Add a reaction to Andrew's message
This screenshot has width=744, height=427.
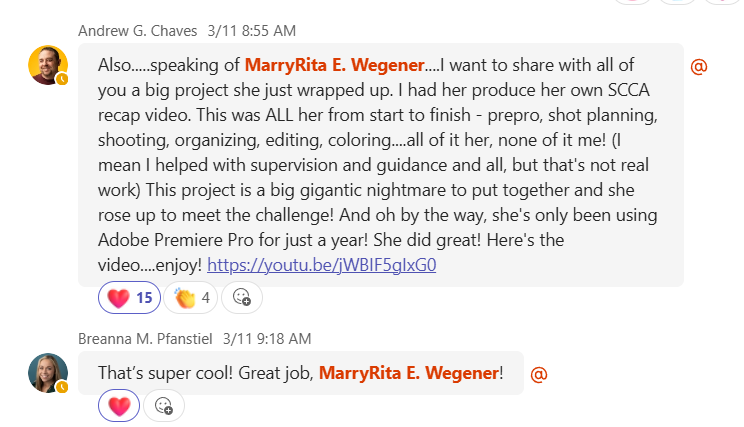pyautogui.click(x=242, y=297)
